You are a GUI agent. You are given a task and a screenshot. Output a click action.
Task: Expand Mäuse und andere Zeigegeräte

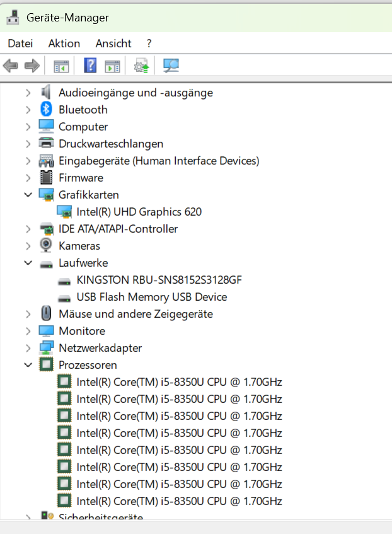pyautogui.click(x=28, y=314)
